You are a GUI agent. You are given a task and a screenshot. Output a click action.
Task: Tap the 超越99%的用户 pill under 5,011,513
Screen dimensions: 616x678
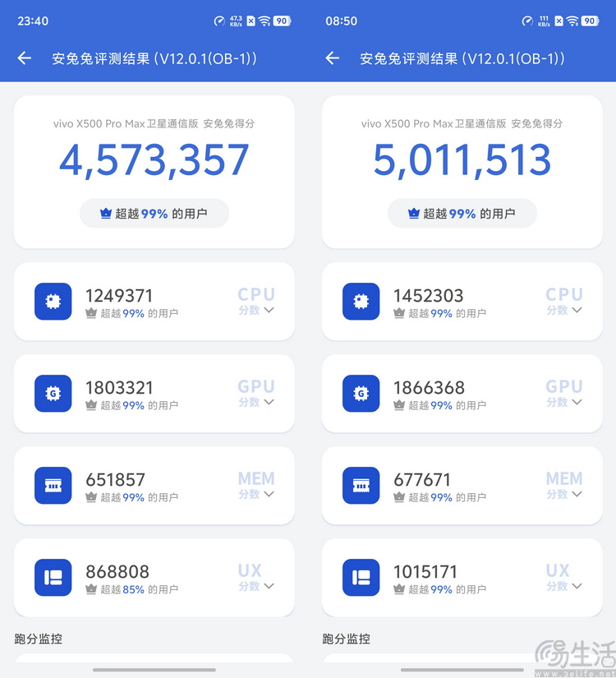coord(462,213)
